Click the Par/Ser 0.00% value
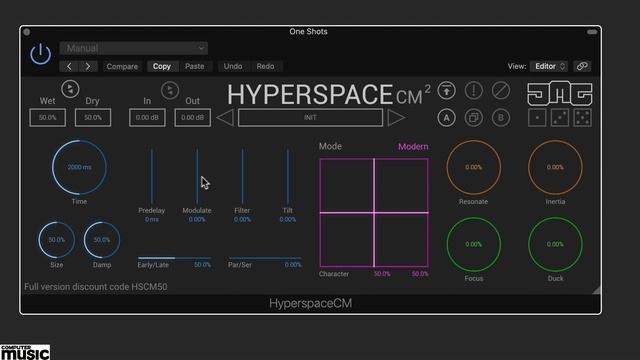 293,265
